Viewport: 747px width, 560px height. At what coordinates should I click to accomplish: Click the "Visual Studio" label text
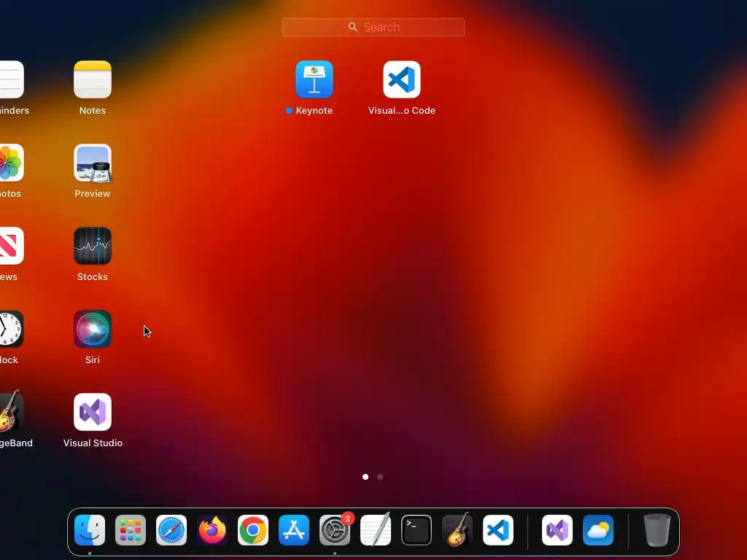(93, 443)
